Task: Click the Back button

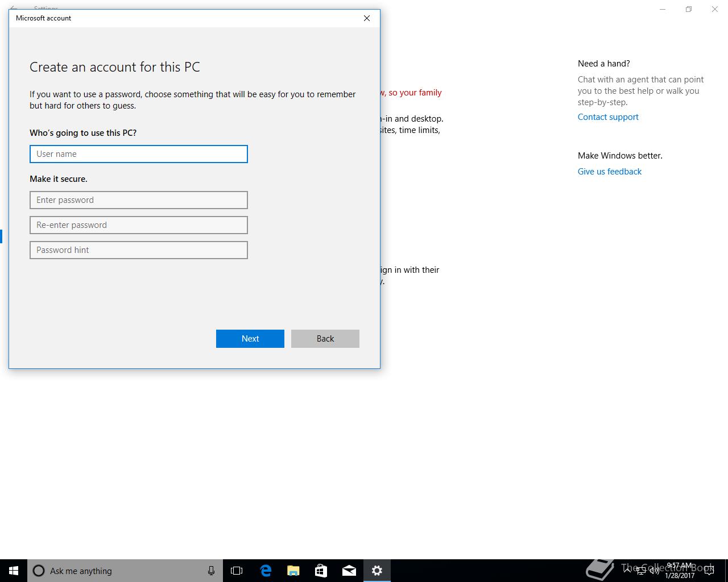Action: pos(325,339)
